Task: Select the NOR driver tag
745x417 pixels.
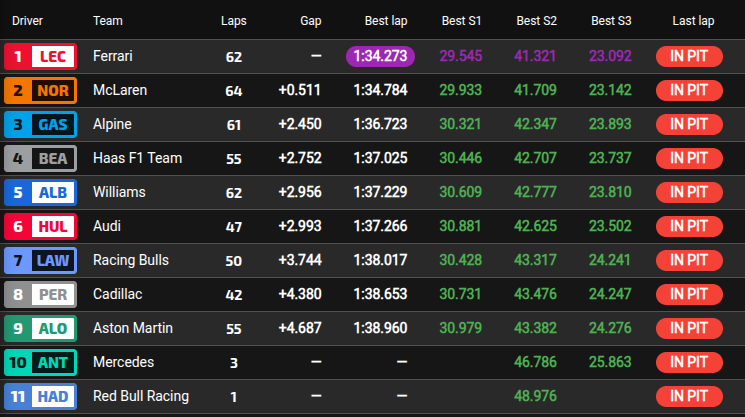Action: click(39, 91)
